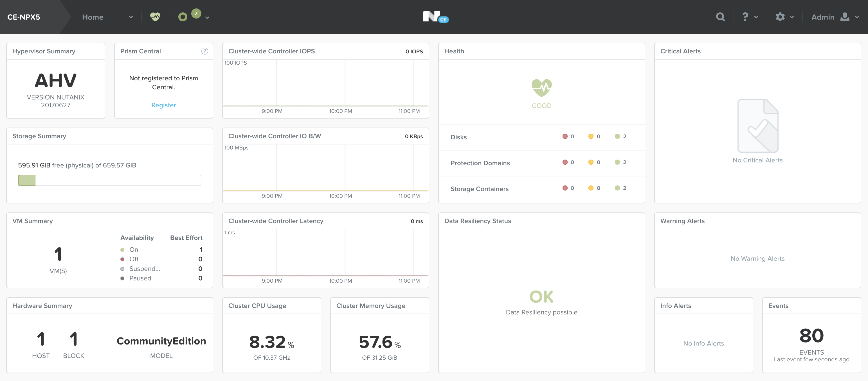Click the health heartbeat icon in top bar
868x381 pixels.
point(155,17)
